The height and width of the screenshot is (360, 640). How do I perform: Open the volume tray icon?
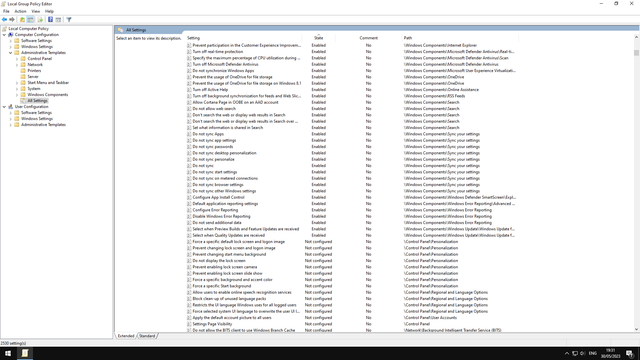(x=582, y=353)
